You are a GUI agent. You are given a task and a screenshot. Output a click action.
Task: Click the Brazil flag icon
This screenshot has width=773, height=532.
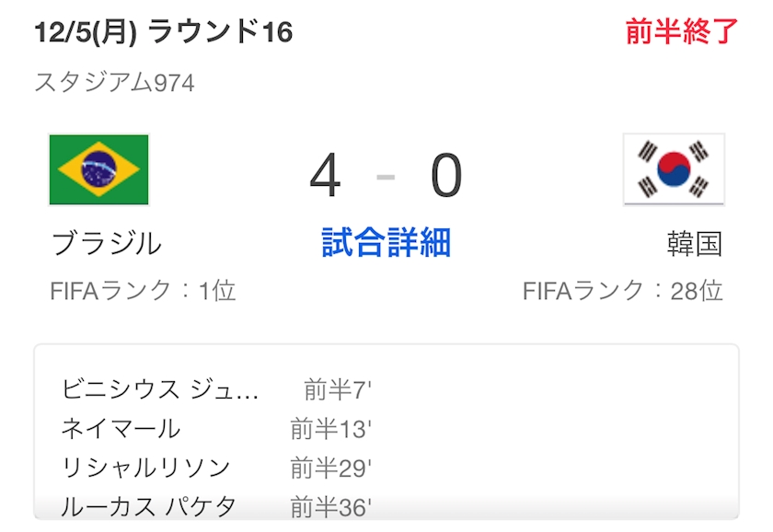(x=98, y=169)
